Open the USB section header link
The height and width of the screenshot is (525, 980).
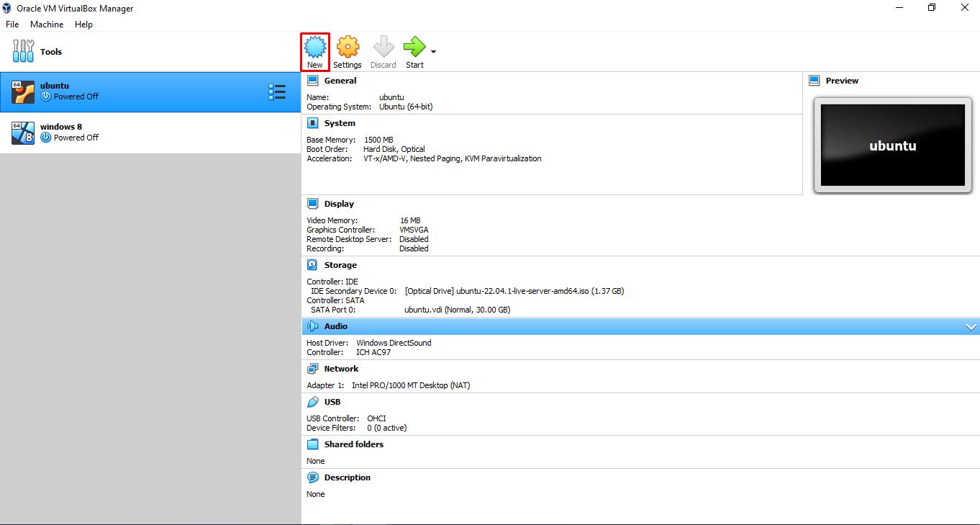(x=332, y=402)
